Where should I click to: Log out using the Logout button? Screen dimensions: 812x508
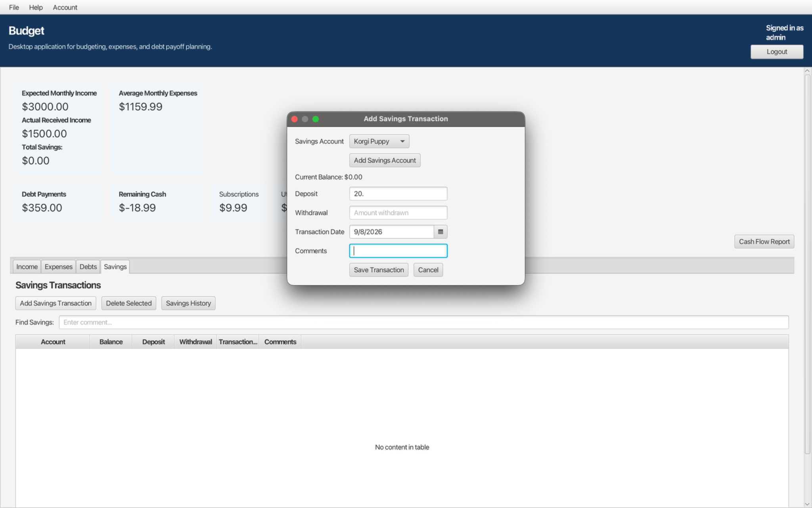point(777,52)
